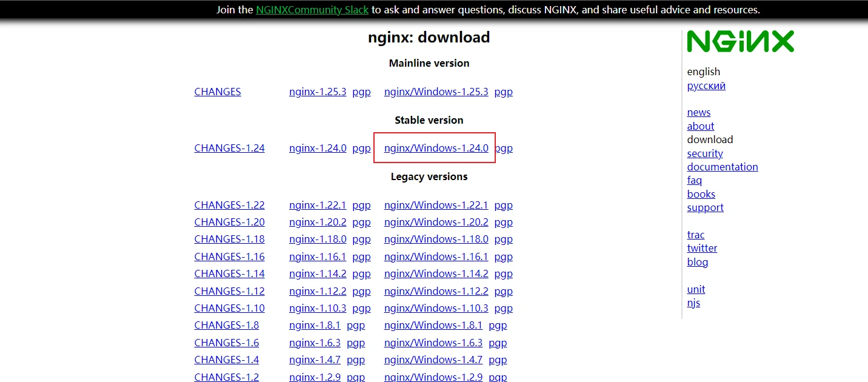Open pgp signature for nginx/Windows-1.22.1

coord(503,205)
